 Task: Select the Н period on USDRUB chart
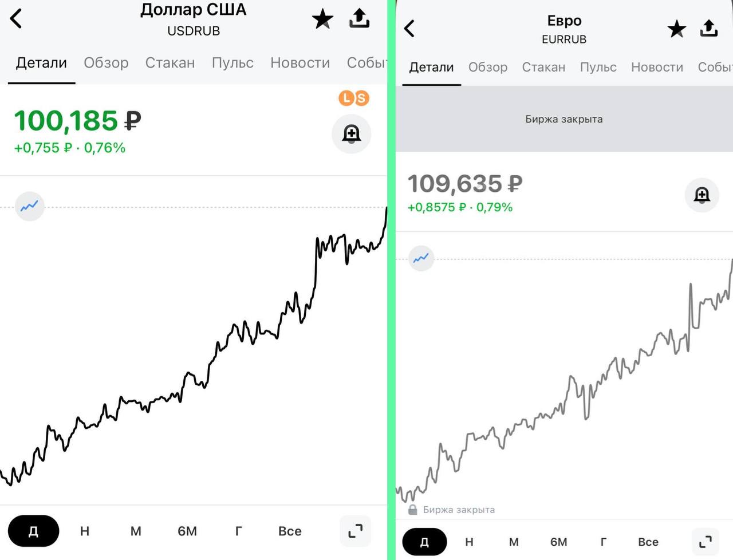85,531
